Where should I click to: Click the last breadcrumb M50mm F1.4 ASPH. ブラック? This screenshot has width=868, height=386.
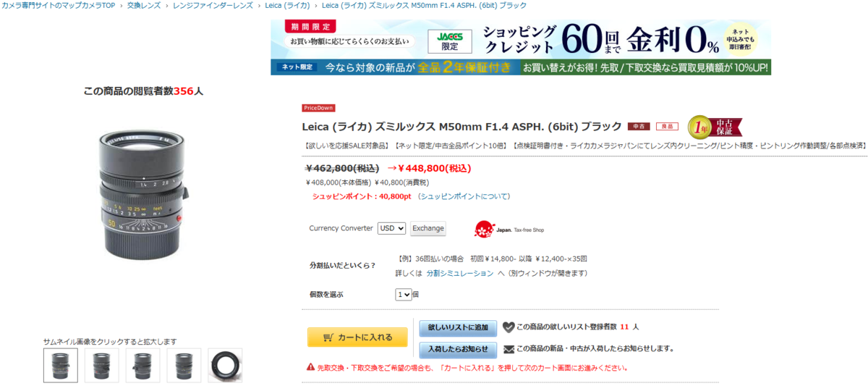click(x=424, y=6)
